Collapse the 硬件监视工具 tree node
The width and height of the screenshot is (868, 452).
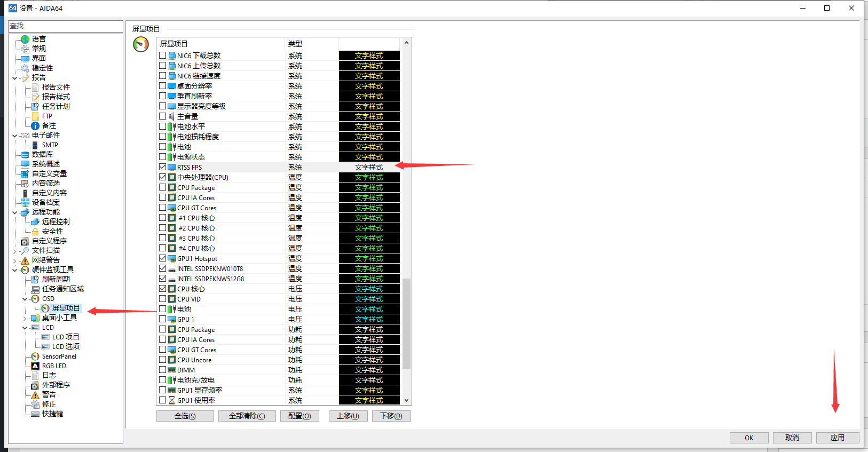(x=15, y=270)
